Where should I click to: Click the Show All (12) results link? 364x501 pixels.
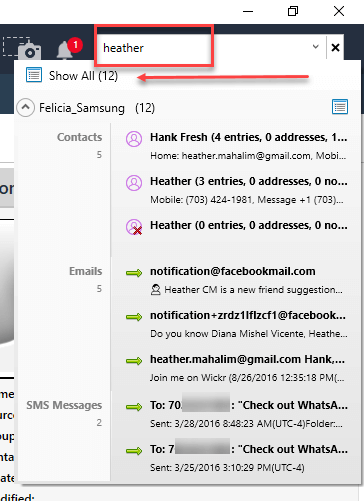pyautogui.click(x=83, y=76)
